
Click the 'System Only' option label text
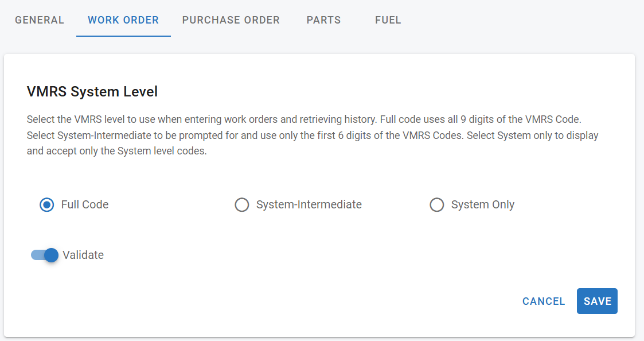click(482, 205)
